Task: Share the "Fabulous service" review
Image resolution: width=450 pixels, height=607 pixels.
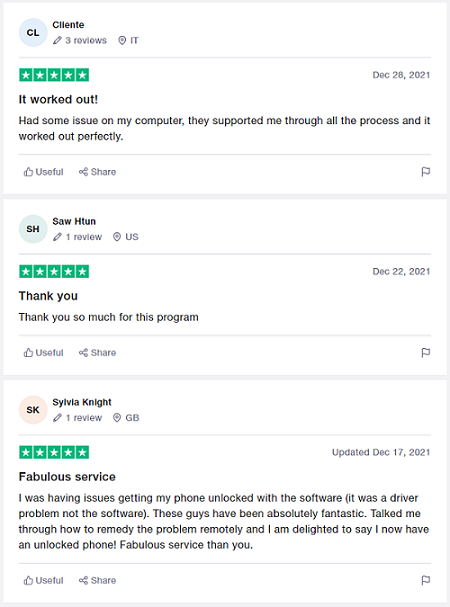Action: pos(97,580)
